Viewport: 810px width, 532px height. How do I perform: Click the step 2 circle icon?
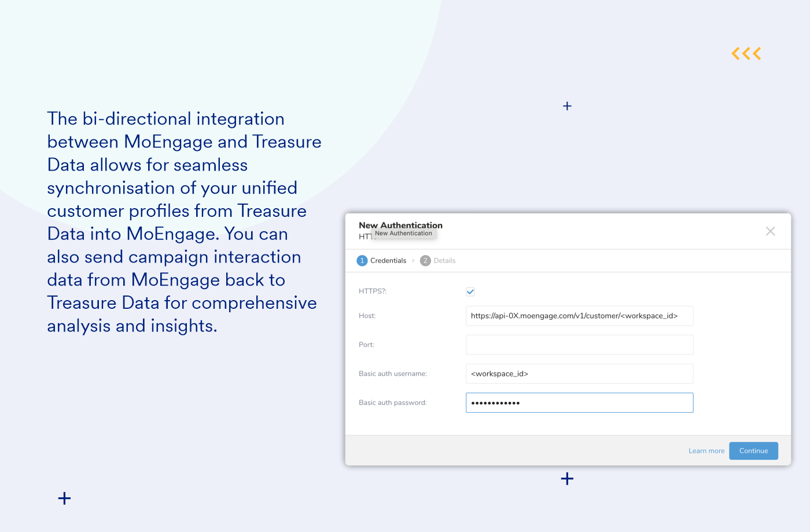tap(425, 261)
